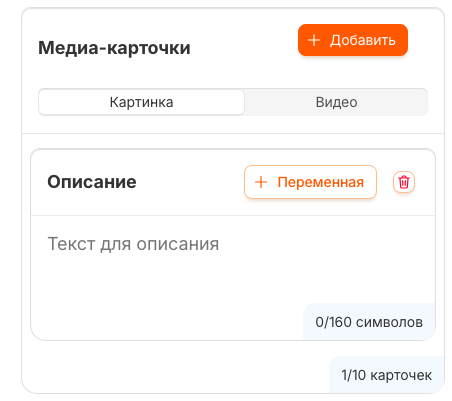
Task: Switch to the Видео tab
Action: (x=336, y=102)
